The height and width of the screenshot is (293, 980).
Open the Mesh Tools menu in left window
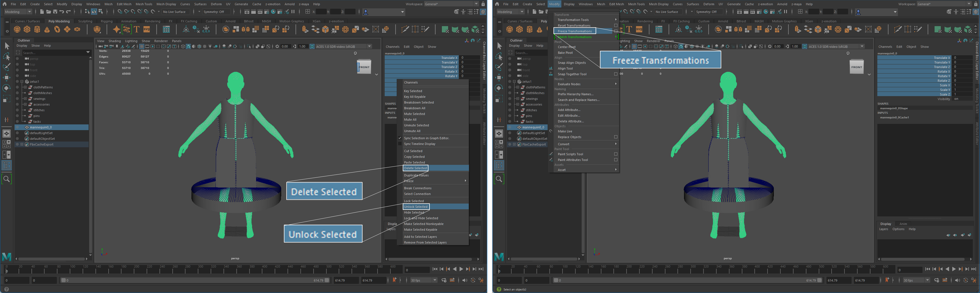144,4
